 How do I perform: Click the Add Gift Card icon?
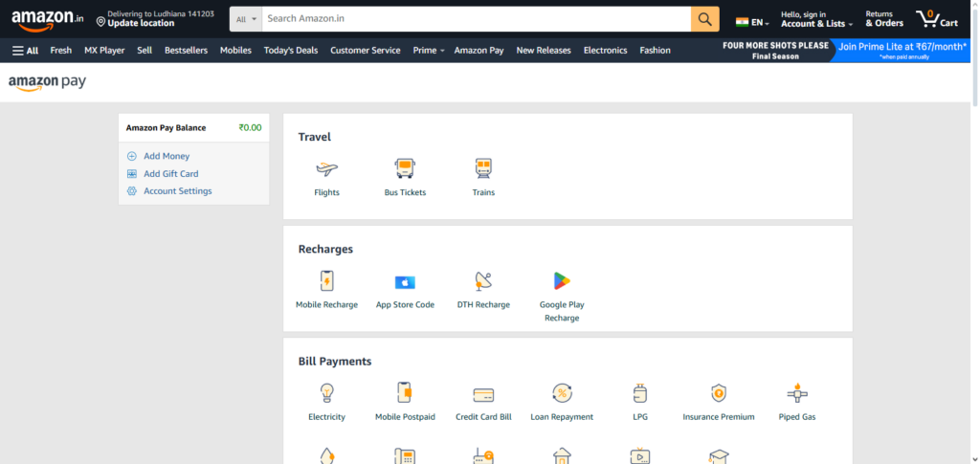point(132,173)
